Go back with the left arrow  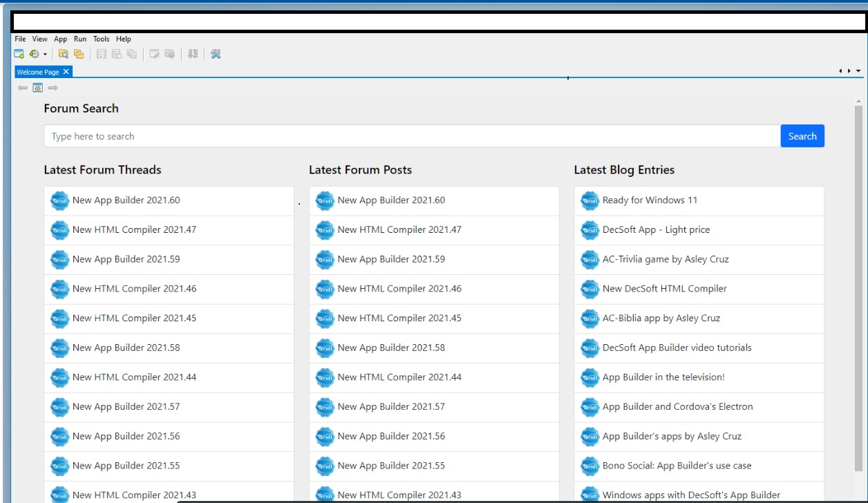tap(23, 88)
